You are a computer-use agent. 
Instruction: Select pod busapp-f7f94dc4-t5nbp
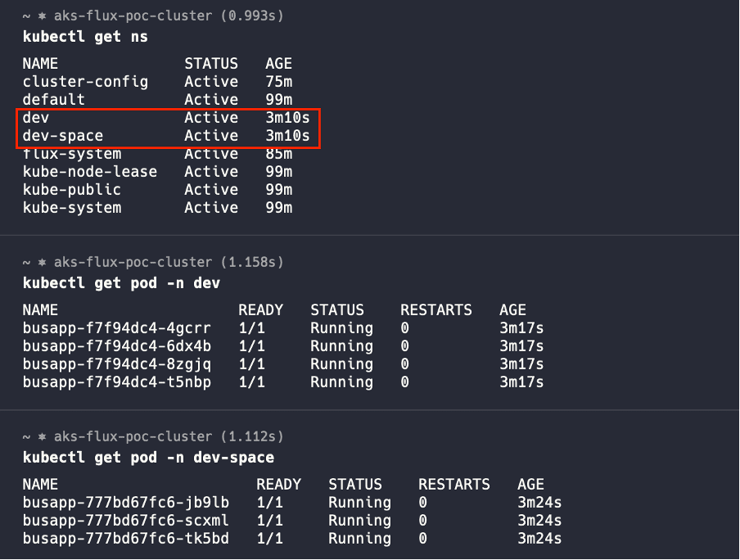[x=117, y=382]
